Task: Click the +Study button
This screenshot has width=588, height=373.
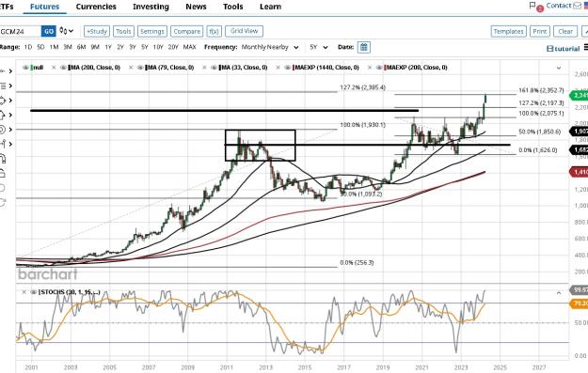Action: (x=97, y=31)
